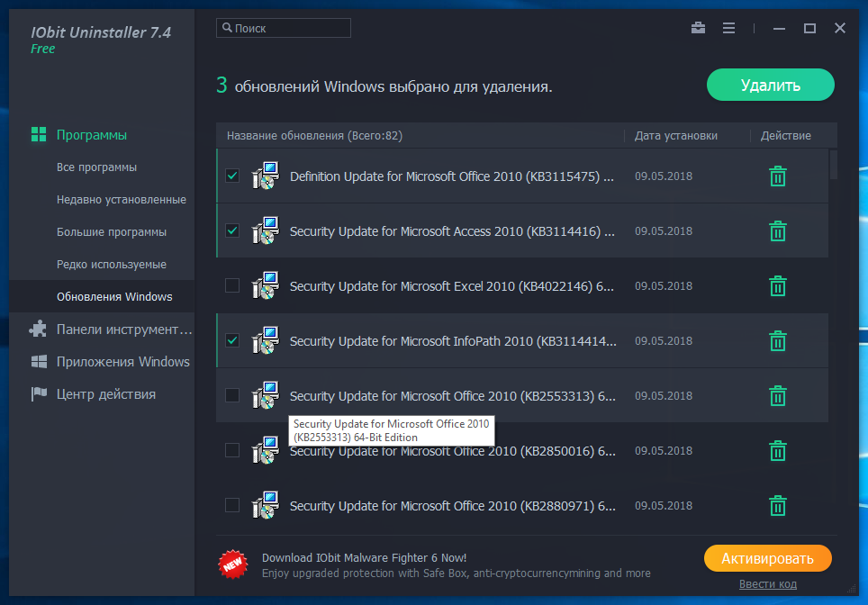Screen dimensions: 868x605
Task: Click trash icon for Excel 2010 KB4022146 update
Action: (x=778, y=286)
